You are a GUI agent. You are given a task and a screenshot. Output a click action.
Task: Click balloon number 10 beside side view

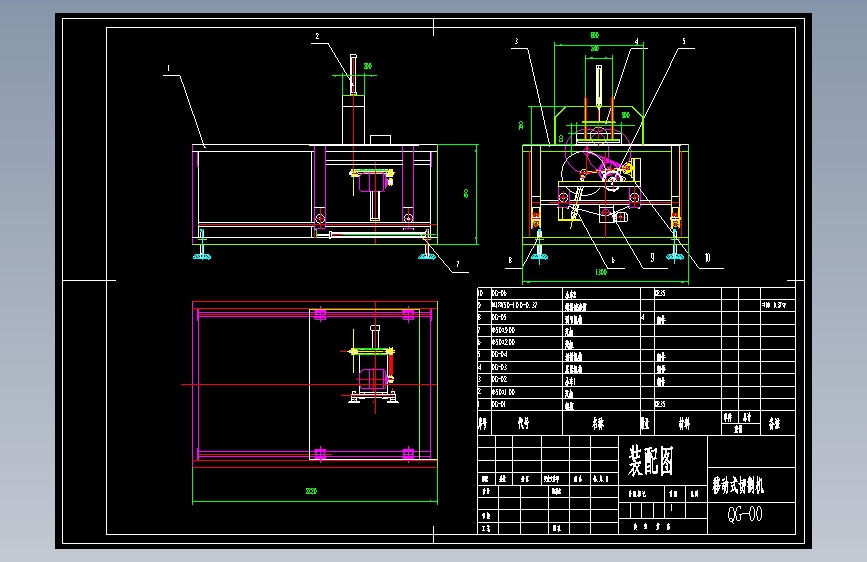coord(707,258)
